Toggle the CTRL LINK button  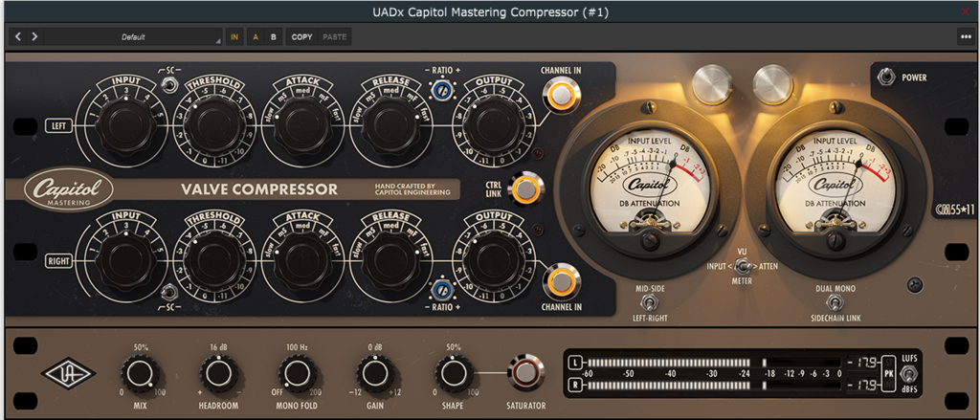pyautogui.click(x=525, y=189)
